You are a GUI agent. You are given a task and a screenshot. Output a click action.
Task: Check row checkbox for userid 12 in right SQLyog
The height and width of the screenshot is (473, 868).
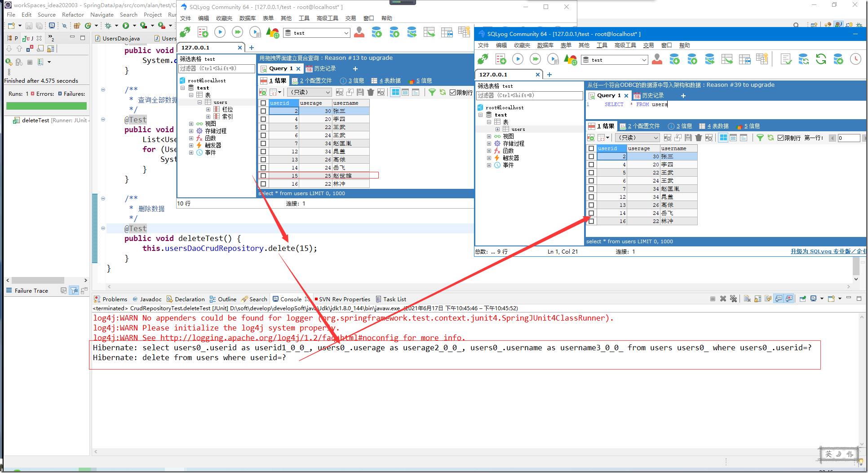tap(591, 197)
